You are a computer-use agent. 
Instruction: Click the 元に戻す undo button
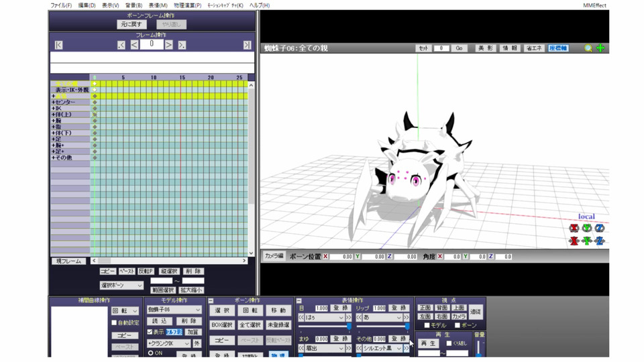[x=131, y=24]
